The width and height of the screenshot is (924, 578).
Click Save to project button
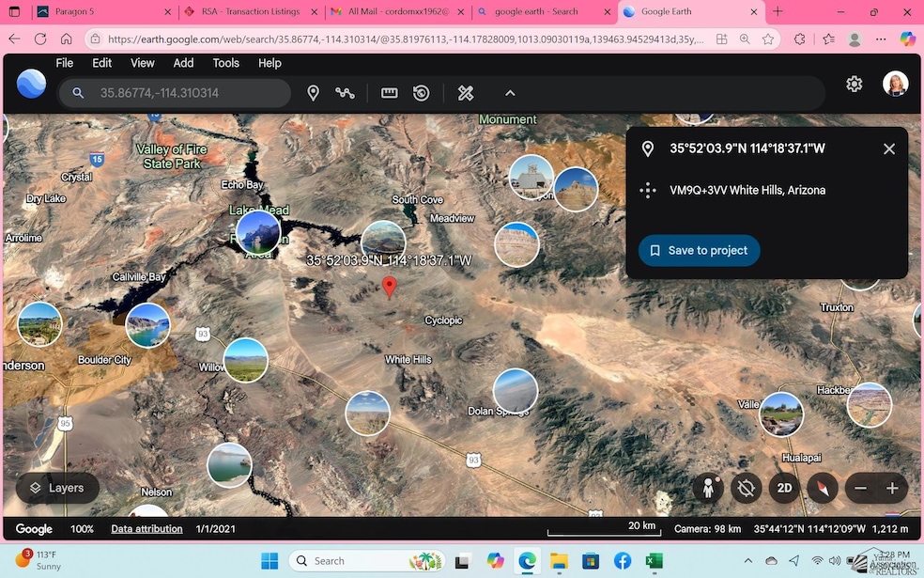tap(699, 251)
